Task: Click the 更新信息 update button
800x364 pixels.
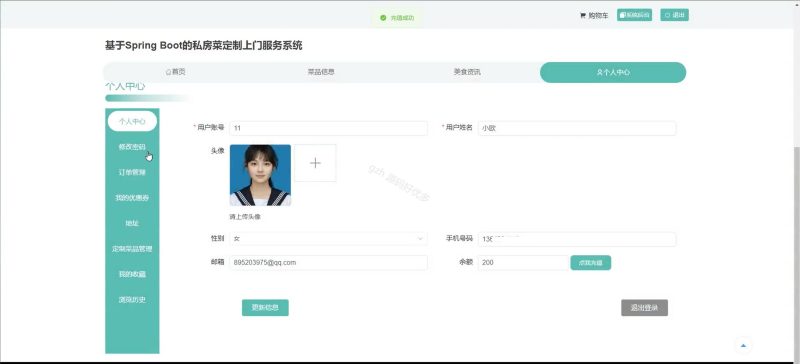Action: coord(265,308)
